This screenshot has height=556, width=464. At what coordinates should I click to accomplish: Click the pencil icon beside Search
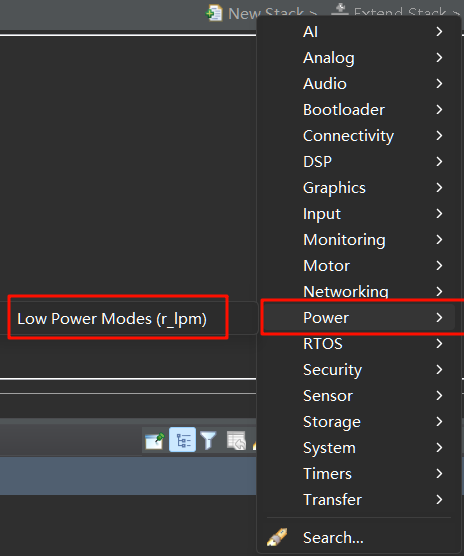click(x=277, y=537)
